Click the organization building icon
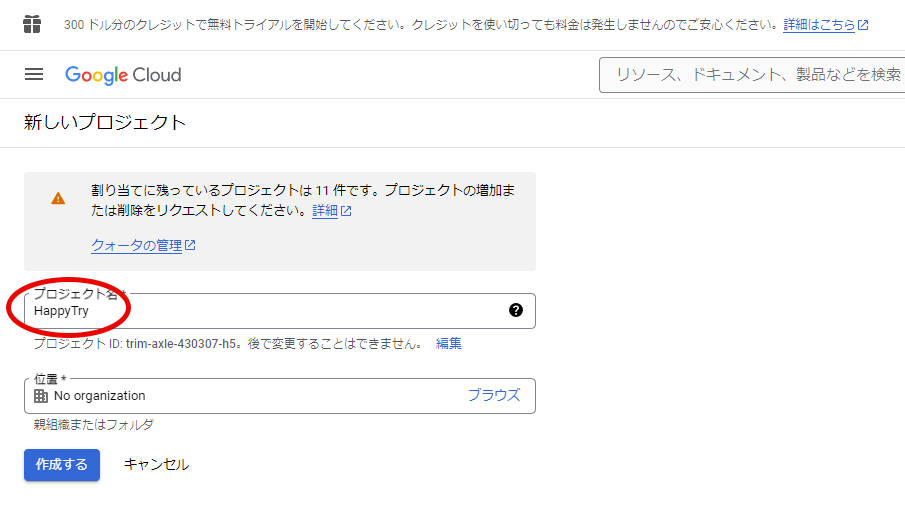Image resolution: width=905 pixels, height=509 pixels. pos(41,396)
